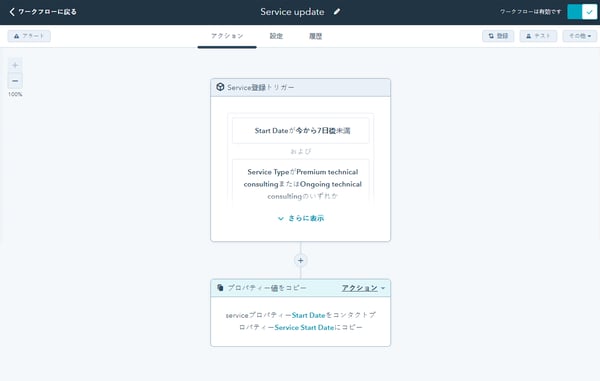
Task: Open the その他 dropdown menu
Action: click(x=579, y=36)
